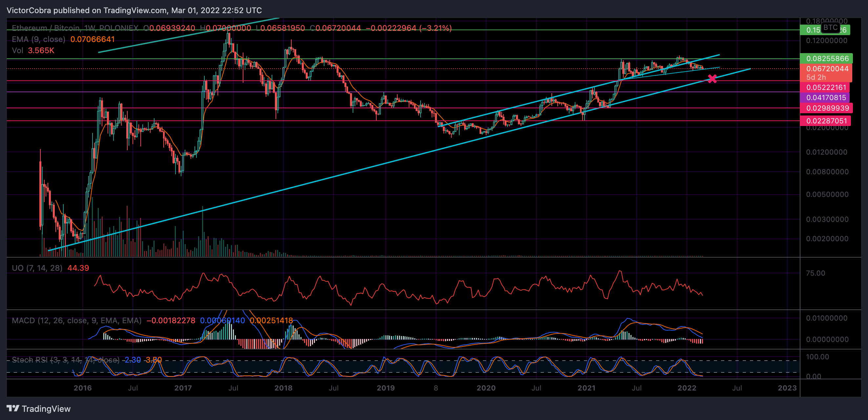Click the 2020 time axis label
Image resolution: width=868 pixels, height=420 pixels.
click(486, 388)
